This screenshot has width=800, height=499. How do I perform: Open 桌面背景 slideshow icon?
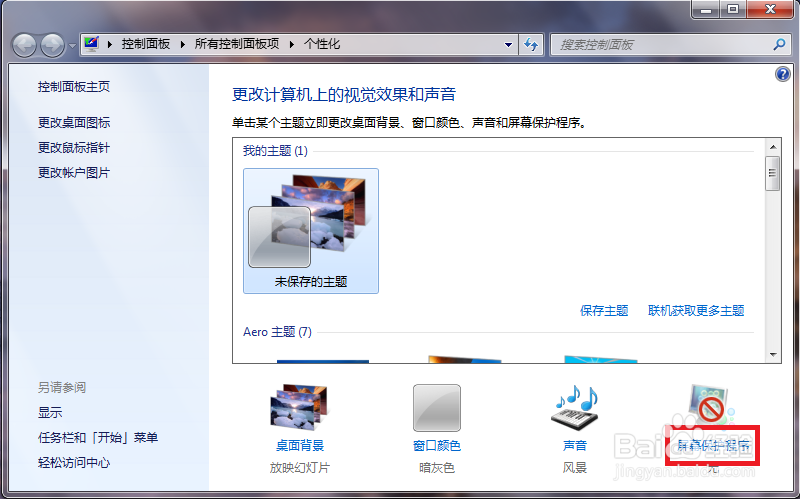click(x=300, y=408)
